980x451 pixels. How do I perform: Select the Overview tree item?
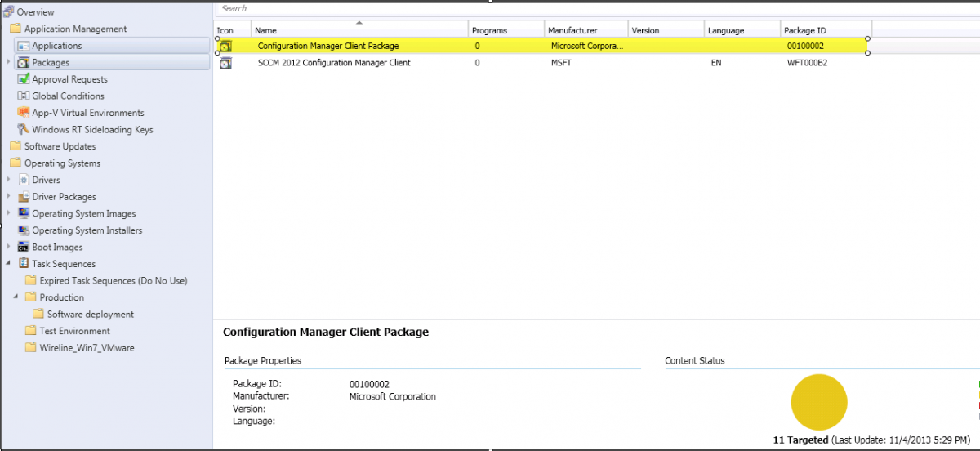coord(35,11)
